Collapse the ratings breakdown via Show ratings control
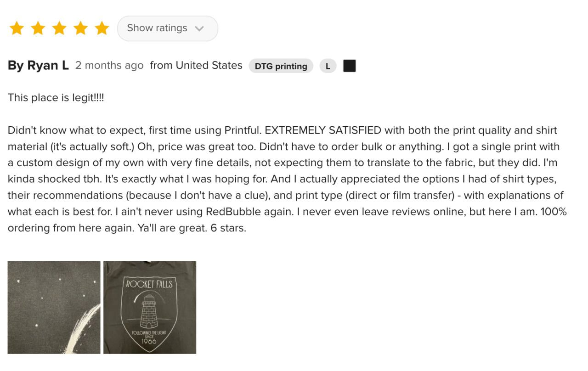This screenshot has height=371, width=588. point(167,28)
